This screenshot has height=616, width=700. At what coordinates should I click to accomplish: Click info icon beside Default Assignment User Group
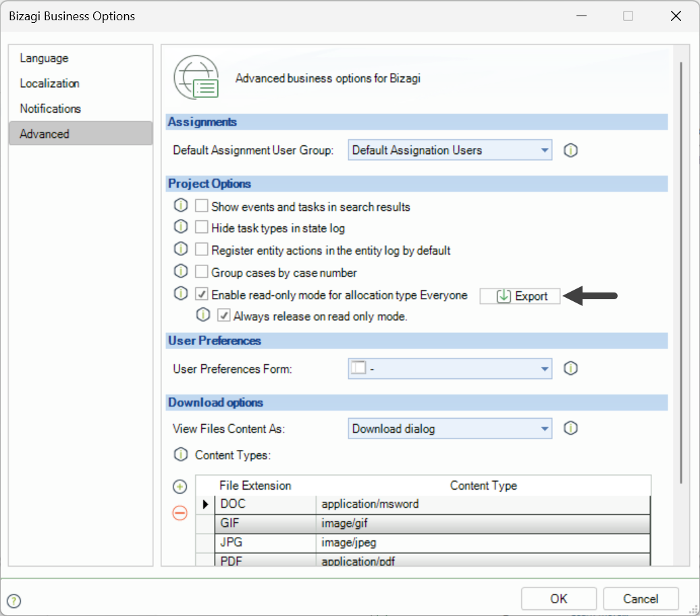570,150
